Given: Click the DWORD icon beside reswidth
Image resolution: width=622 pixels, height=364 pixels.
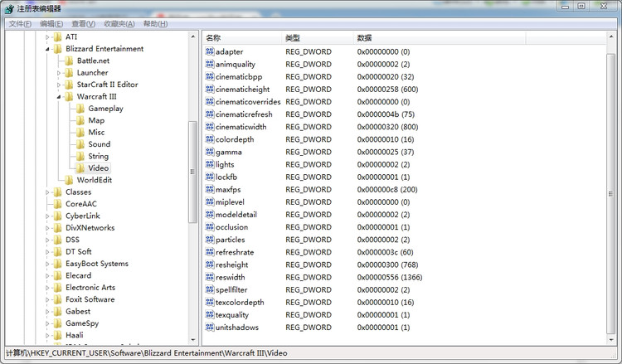Looking at the screenshot, I should tap(210, 277).
